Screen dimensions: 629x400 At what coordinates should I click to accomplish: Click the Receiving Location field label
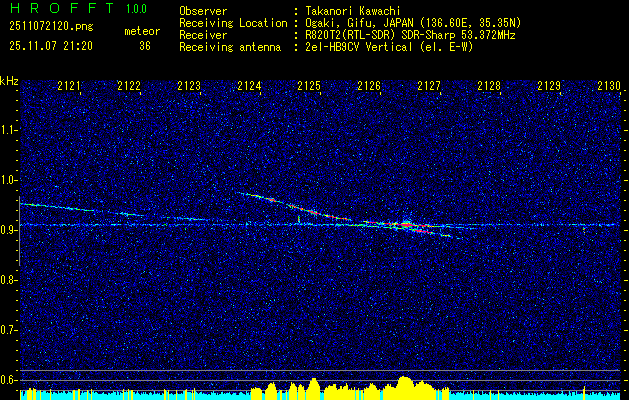pos(233,23)
